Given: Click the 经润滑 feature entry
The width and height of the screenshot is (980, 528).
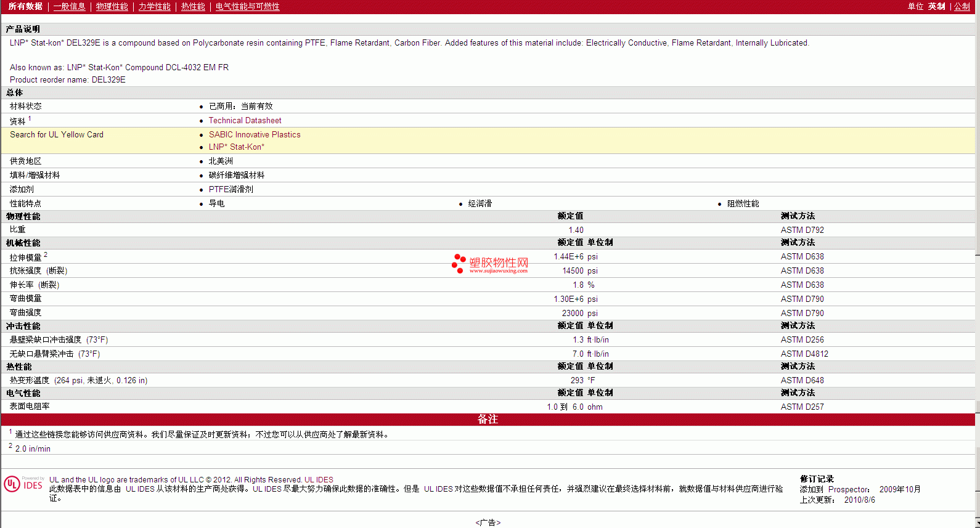Looking at the screenshot, I should coord(480,204).
